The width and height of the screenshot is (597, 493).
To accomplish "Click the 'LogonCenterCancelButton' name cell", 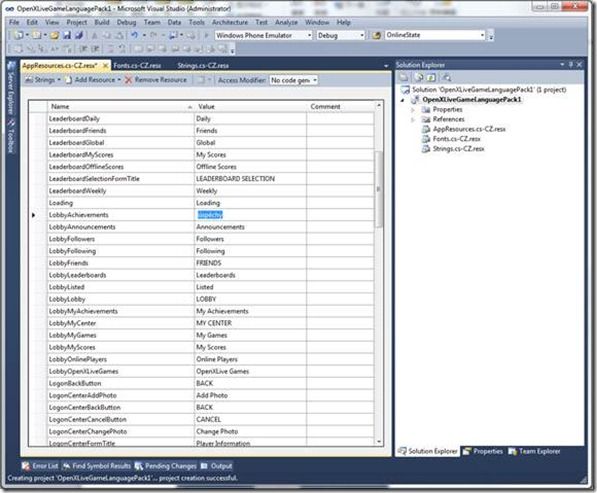I will coord(121,420).
